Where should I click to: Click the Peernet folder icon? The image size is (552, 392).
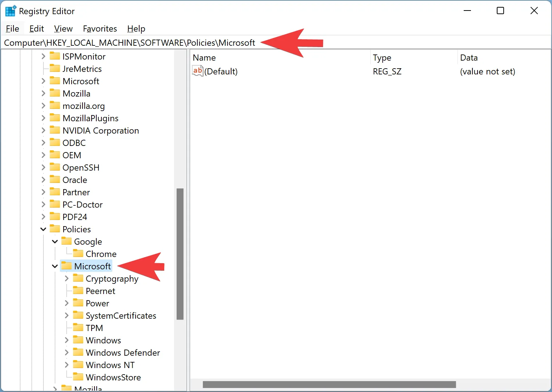pos(78,291)
